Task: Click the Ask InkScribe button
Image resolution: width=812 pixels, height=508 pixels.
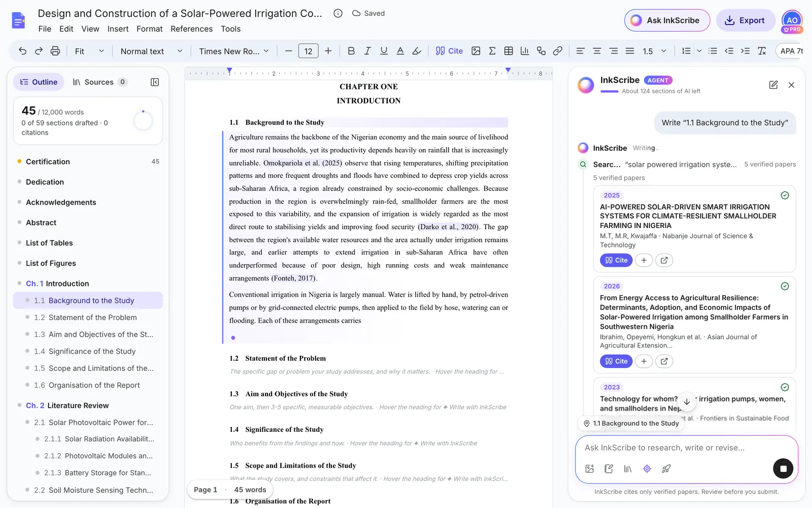Action: click(x=667, y=20)
